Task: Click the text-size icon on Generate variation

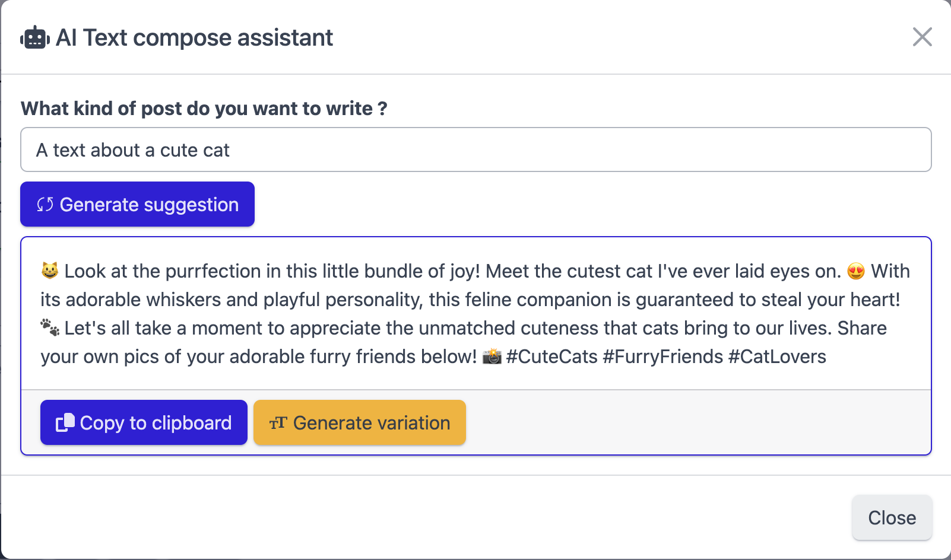Action: [x=278, y=423]
